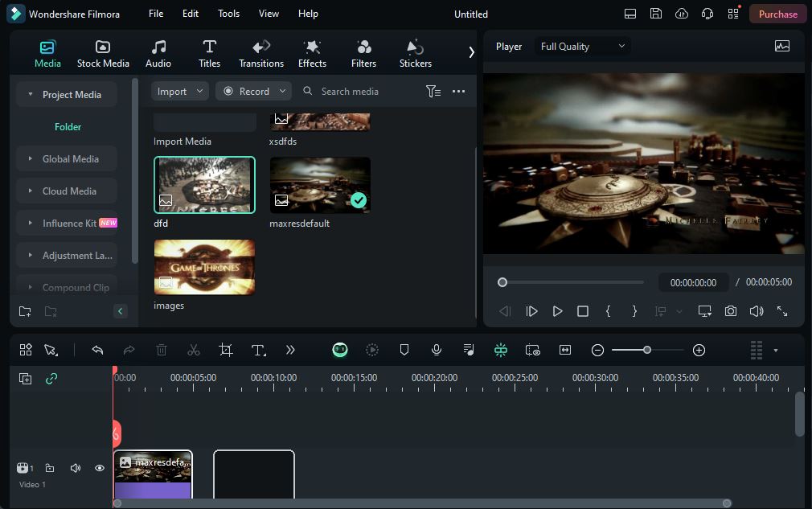Take a snapshot of the player frame
The width and height of the screenshot is (812, 509).
[730, 310]
